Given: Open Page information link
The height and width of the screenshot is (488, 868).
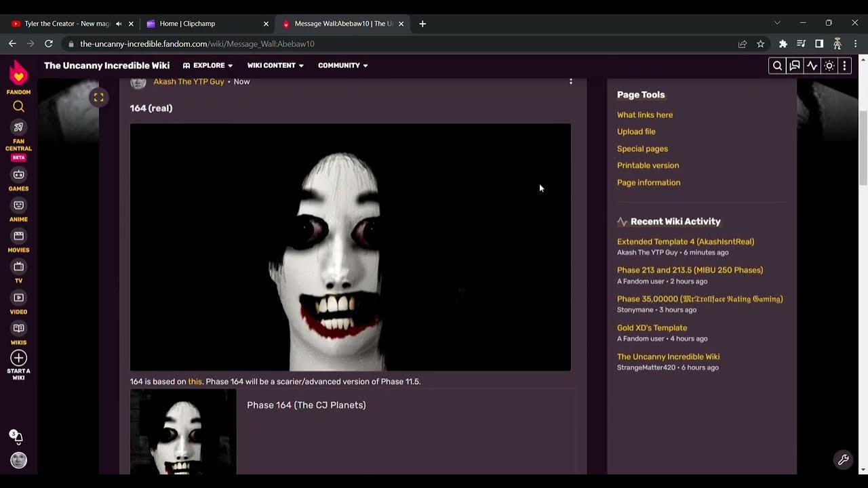Looking at the screenshot, I should click(x=648, y=182).
